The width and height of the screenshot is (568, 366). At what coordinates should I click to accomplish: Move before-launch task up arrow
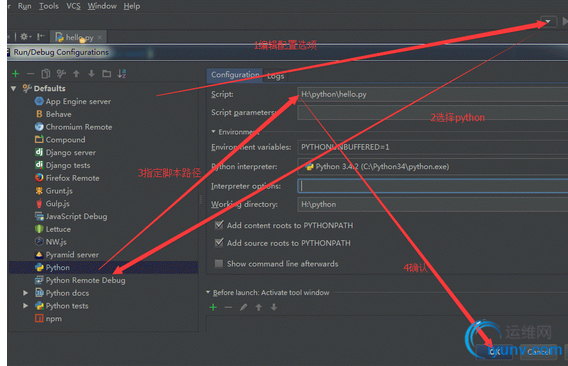point(259,307)
